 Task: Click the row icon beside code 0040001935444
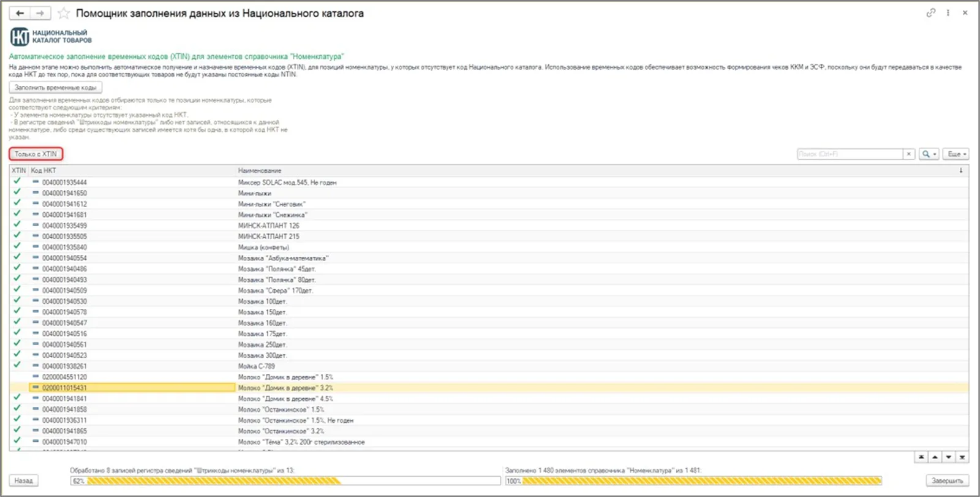[x=36, y=182]
